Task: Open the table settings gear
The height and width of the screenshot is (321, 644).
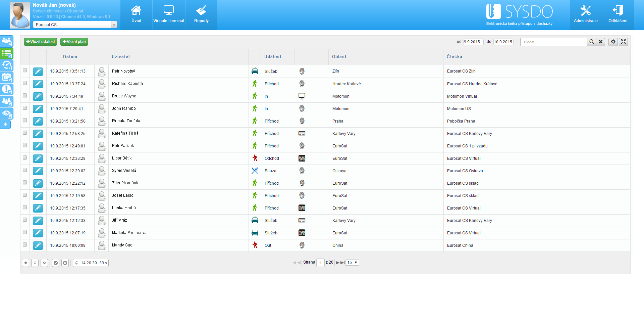Action: point(613,42)
